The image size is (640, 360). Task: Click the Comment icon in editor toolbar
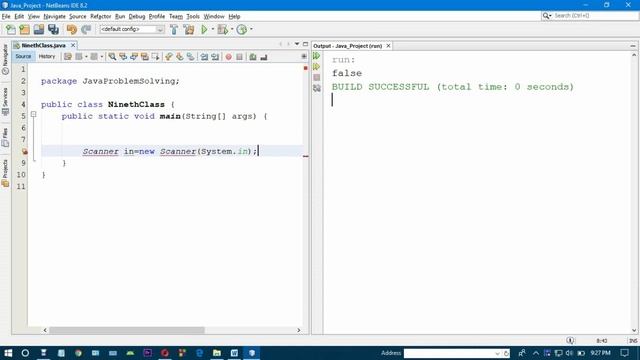pos(253,57)
